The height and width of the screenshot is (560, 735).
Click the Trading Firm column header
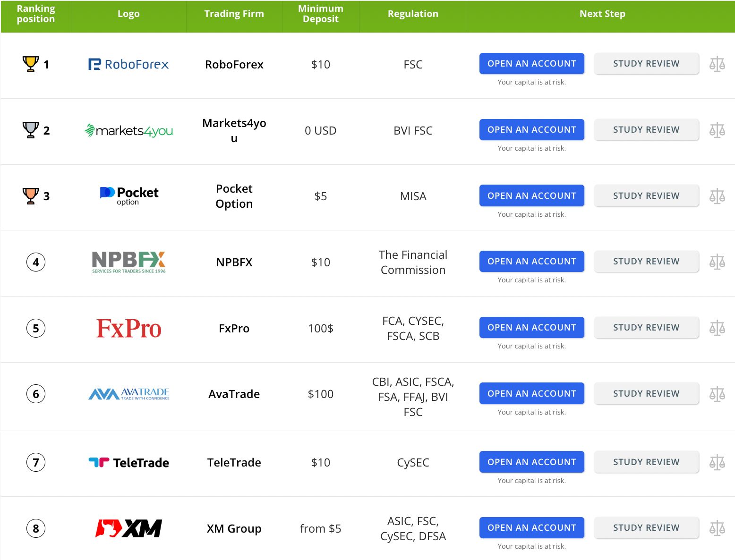click(234, 14)
